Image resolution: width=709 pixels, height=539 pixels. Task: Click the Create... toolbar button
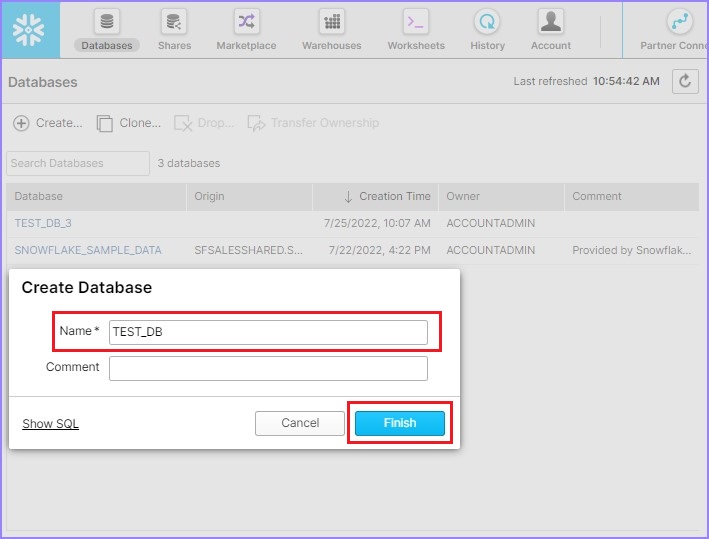click(x=47, y=123)
